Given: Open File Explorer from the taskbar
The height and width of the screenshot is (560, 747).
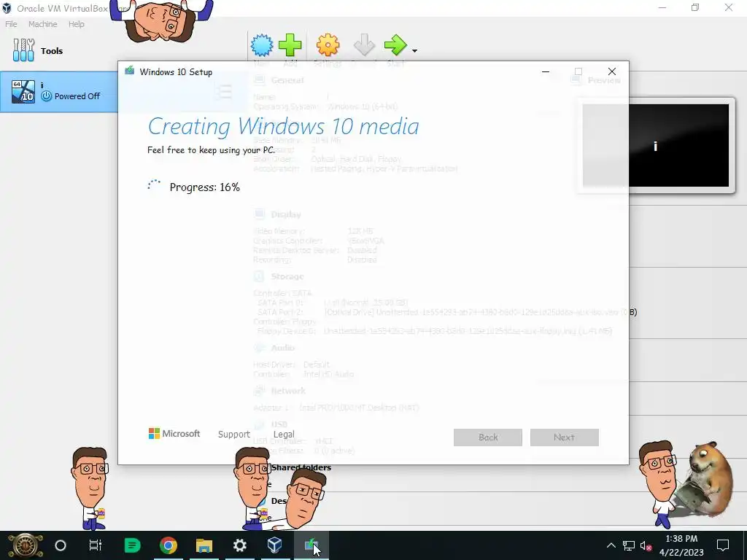Looking at the screenshot, I should pos(204,545).
